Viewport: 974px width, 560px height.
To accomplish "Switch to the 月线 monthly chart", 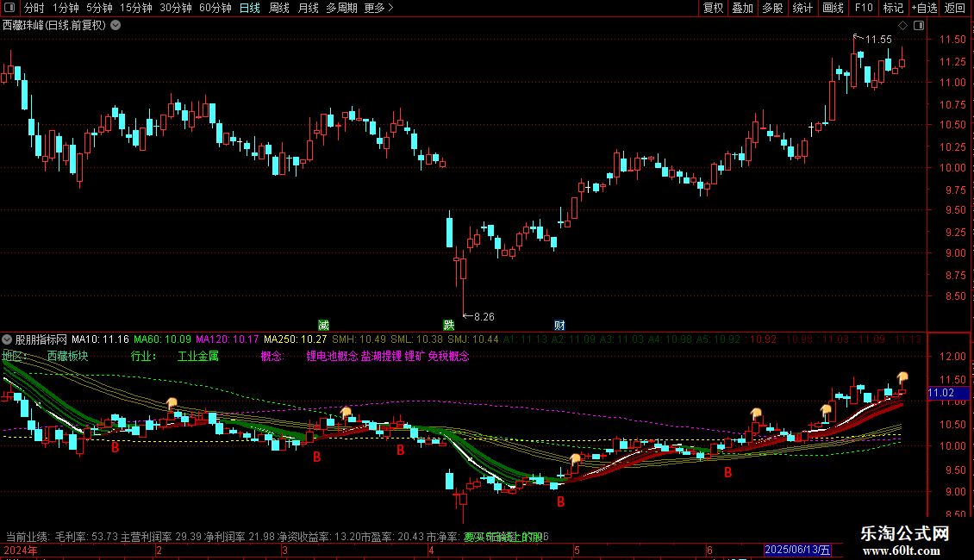I will pos(308,8).
